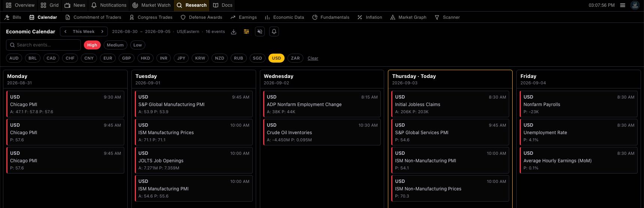Open the Scanner section
The width and height of the screenshot is (644, 208).
[x=447, y=17]
